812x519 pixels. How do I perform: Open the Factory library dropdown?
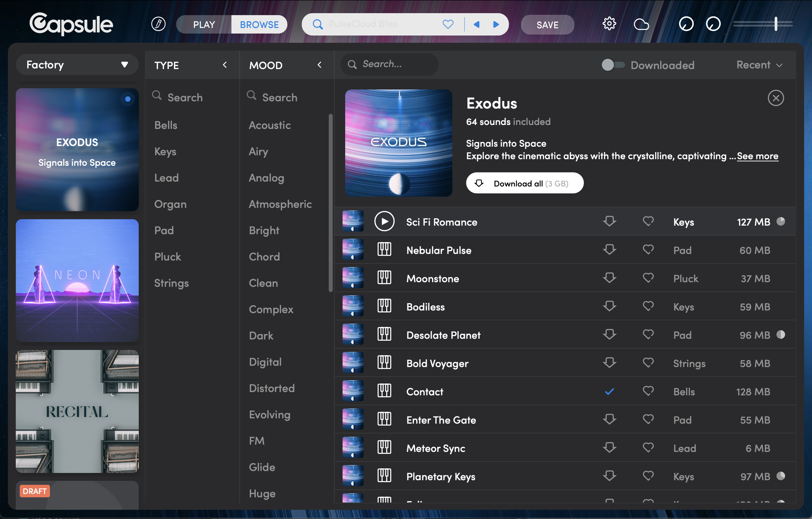[77, 65]
